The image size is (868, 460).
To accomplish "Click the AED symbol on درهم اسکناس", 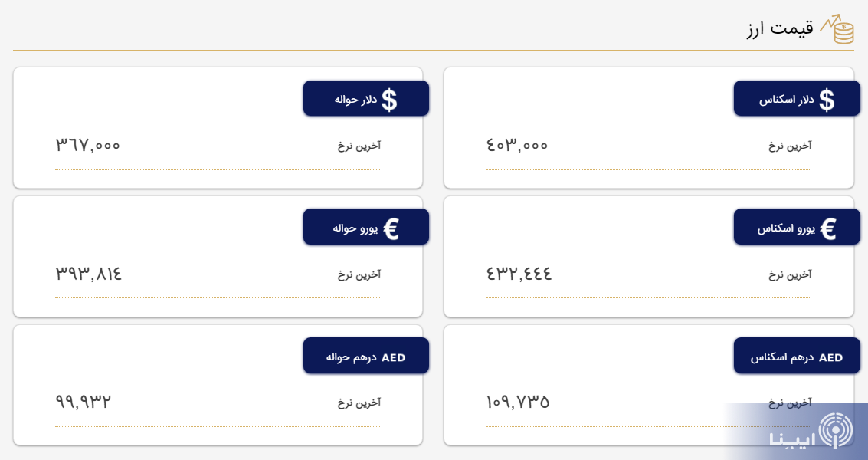I will [830, 357].
